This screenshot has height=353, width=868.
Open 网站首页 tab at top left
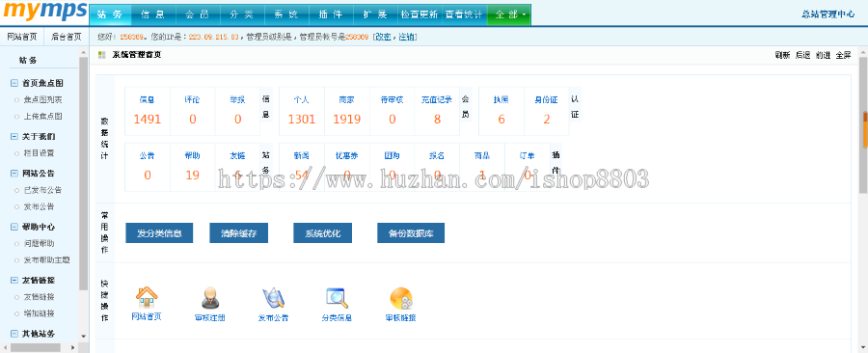[22, 37]
